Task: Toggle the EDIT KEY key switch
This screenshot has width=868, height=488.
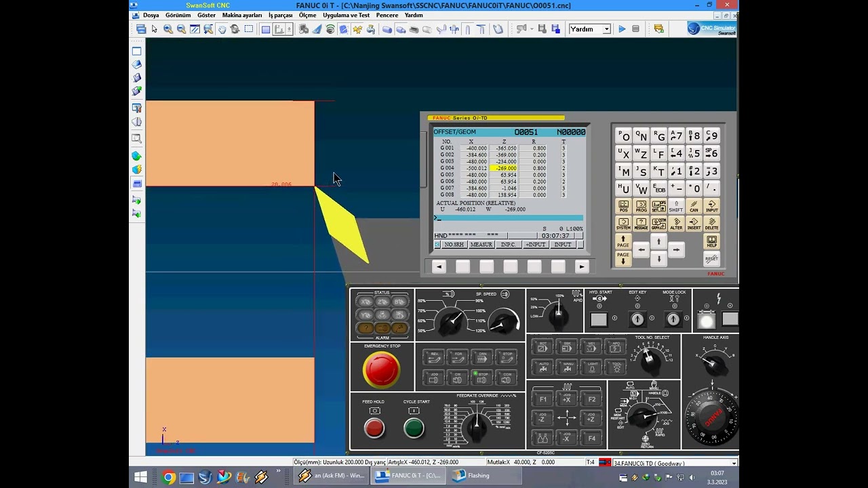Action: (x=637, y=319)
